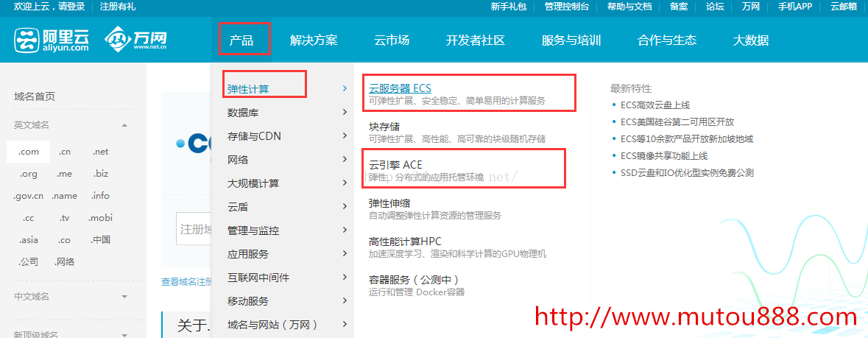
Task: Expand the 弹性计算 chevron arrow
Action: (345, 88)
